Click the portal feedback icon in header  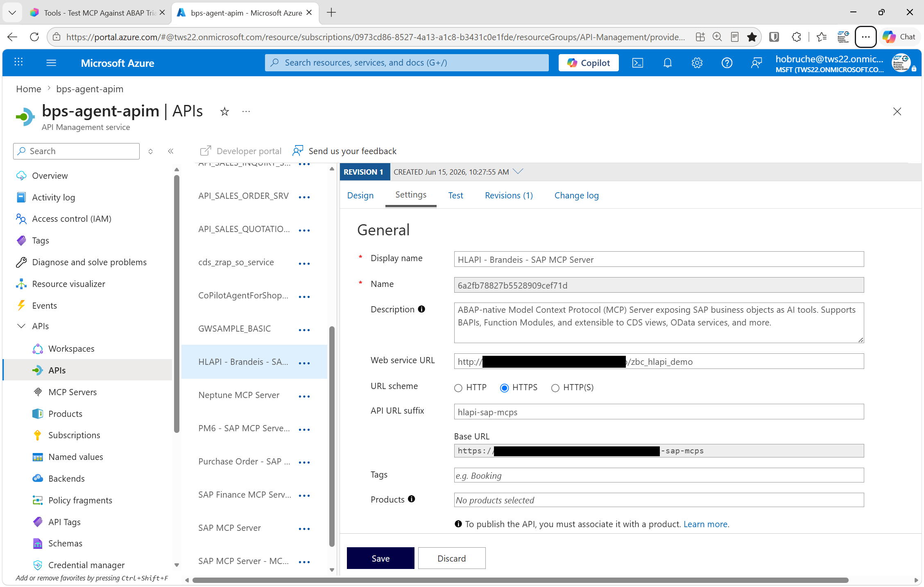point(756,63)
